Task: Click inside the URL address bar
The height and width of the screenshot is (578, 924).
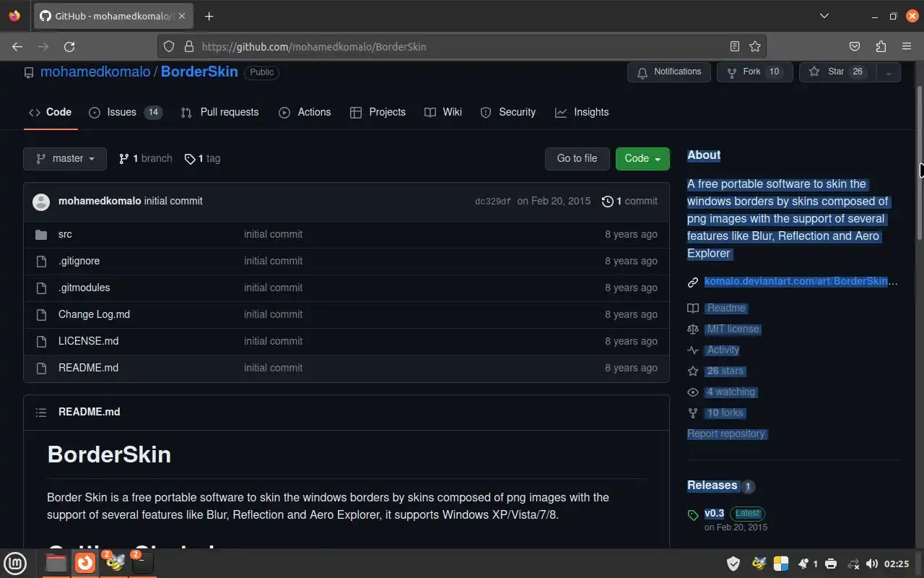Action: click(x=462, y=46)
